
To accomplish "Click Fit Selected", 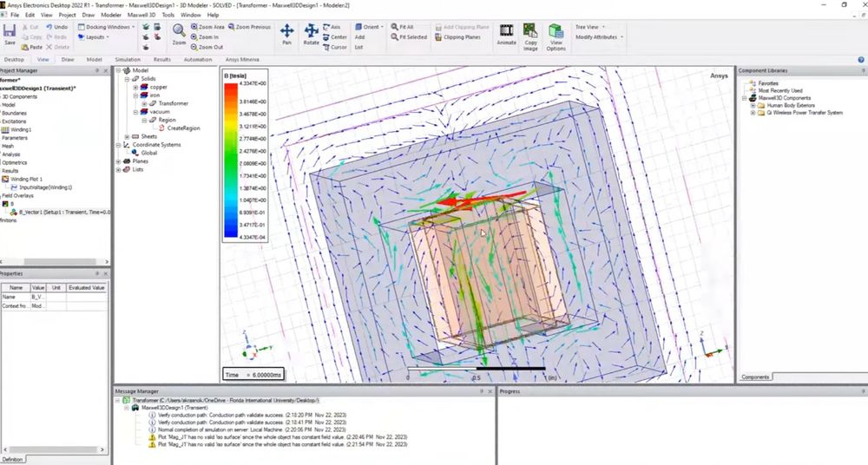I will (x=409, y=37).
